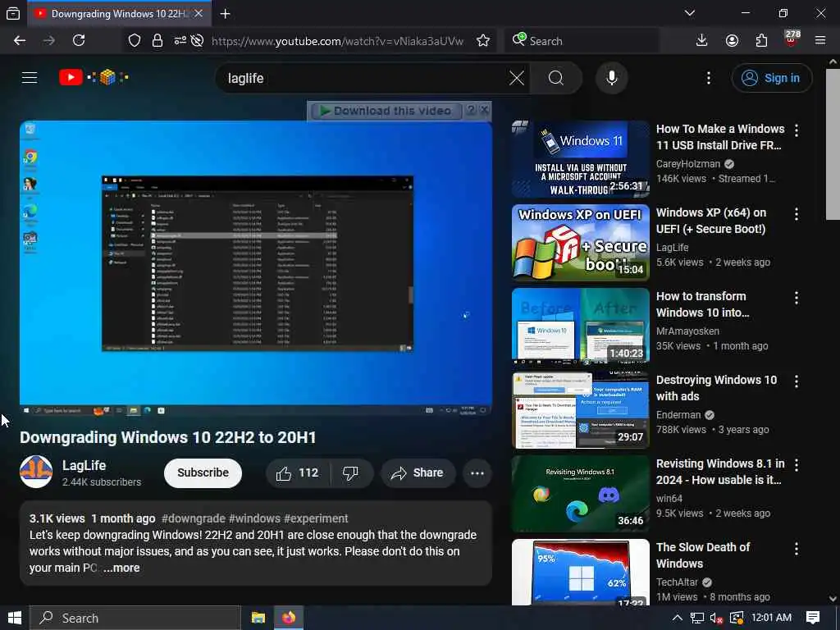
Task: Open Revisting Windows 8.1 in 2024 title
Action: [x=720, y=472]
